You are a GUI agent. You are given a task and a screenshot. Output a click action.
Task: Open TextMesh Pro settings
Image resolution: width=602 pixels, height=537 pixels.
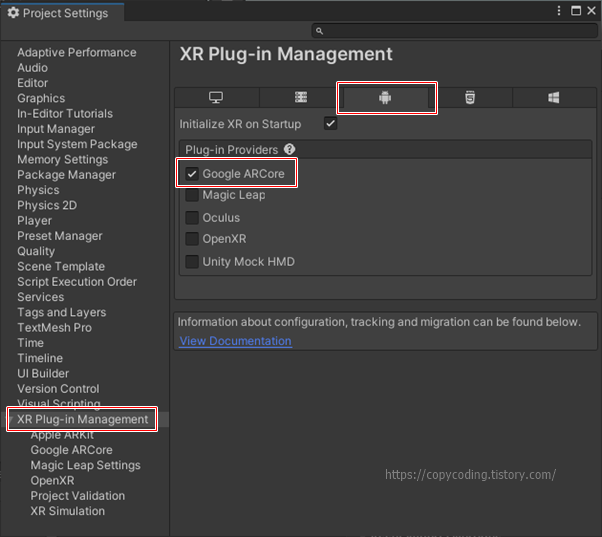click(x=55, y=328)
